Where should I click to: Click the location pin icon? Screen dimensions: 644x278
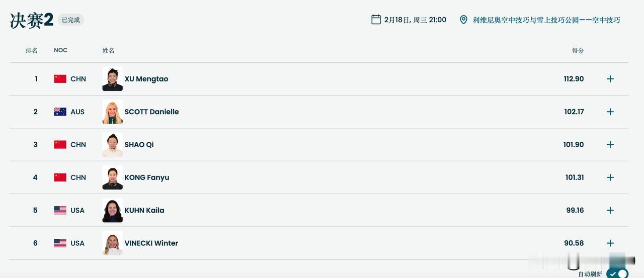click(x=463, y=20)
